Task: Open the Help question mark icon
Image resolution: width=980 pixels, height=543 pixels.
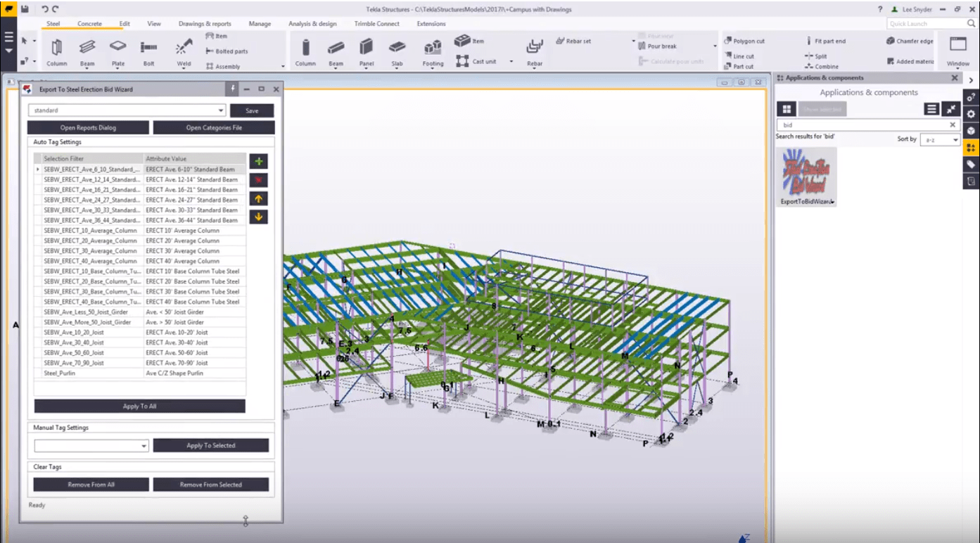Action: 880,10
